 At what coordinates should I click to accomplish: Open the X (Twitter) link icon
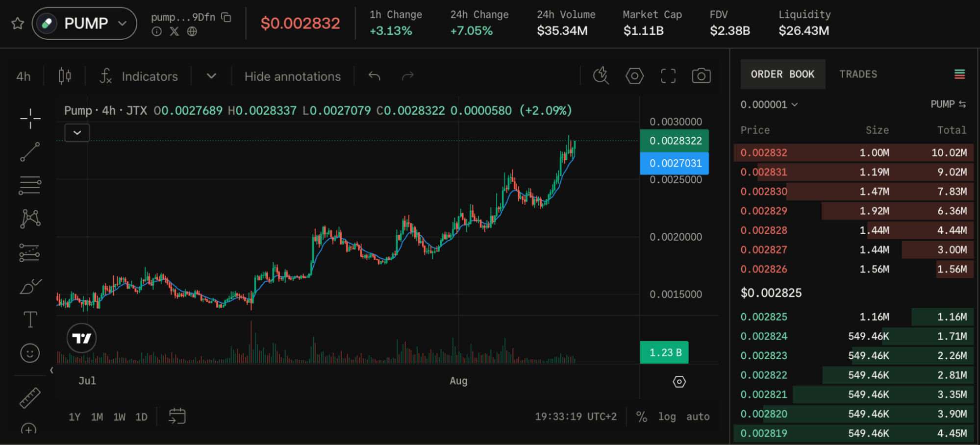click(x=174, y=31)
